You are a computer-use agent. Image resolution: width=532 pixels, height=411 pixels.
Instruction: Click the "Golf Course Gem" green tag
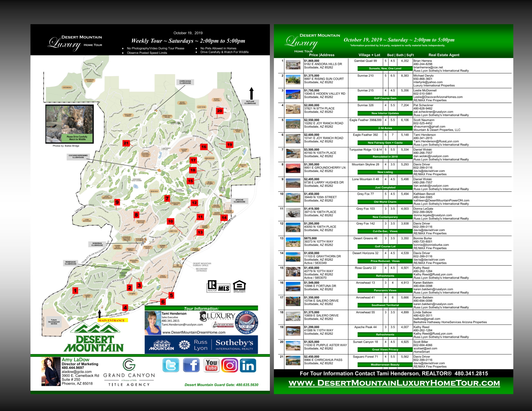tap(385, 98)
